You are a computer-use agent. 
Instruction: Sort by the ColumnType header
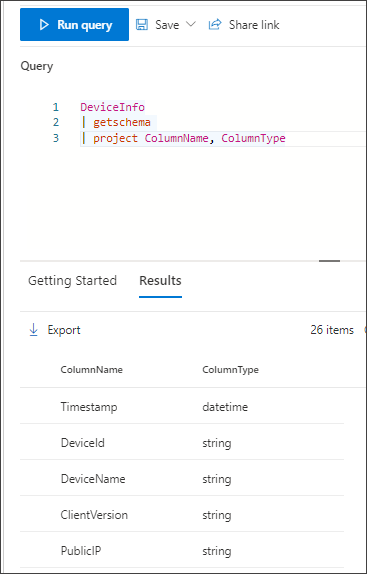point(231,370)
